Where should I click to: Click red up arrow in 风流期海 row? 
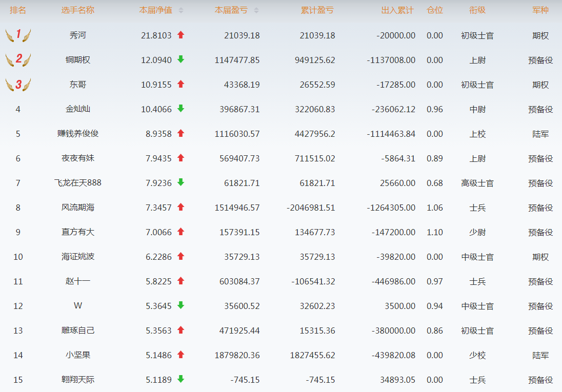click(x=180, y=207)
